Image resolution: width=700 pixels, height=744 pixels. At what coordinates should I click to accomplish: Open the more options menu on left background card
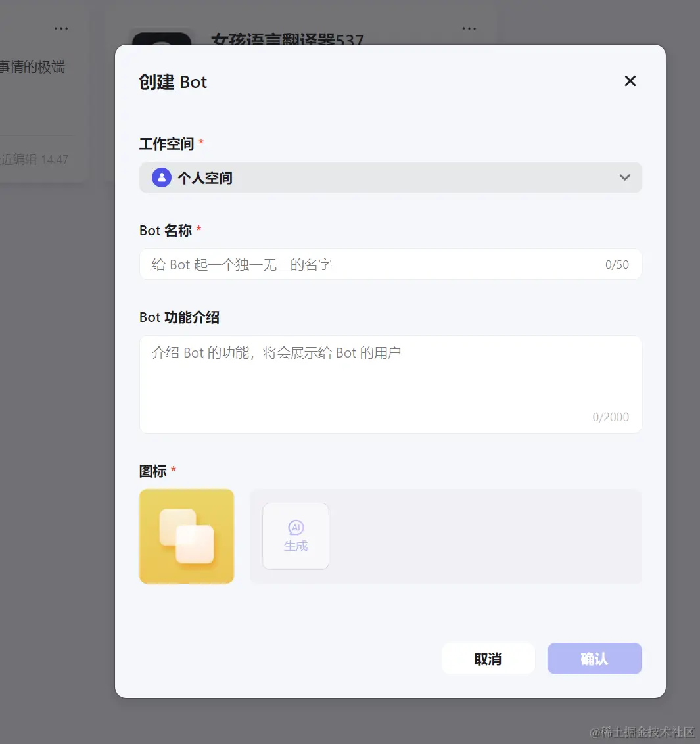click(60, 28)
